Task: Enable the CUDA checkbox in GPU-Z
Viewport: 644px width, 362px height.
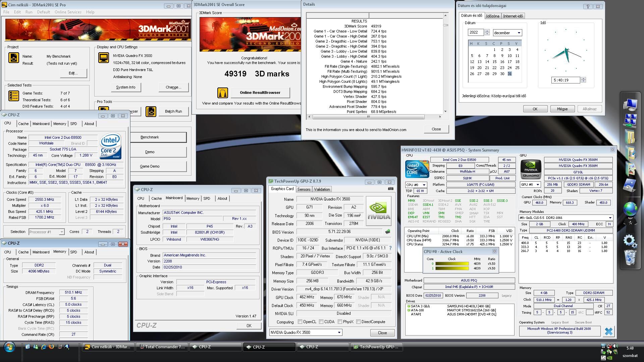Action: [321, 322]
